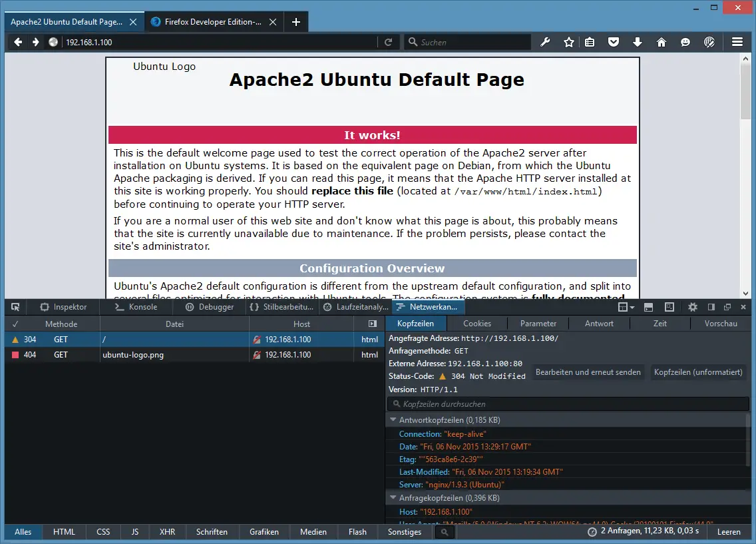Click the address bar showing 192.168.1.100
Image resolution: width=756 pixels, height=544 pixels.
(220, 43)
